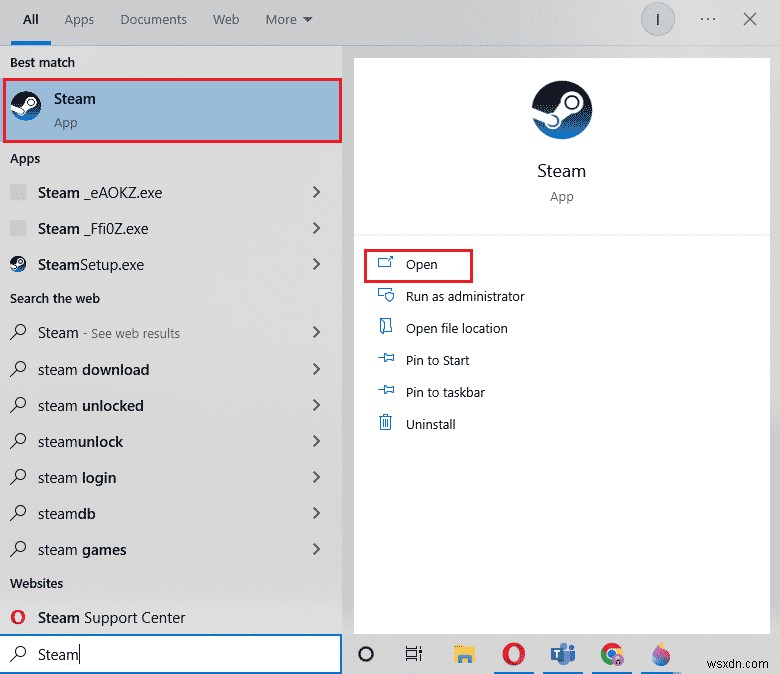Screen dimensions: 780x674
Task: Click the Open file location icon
Action: point(386,326)
